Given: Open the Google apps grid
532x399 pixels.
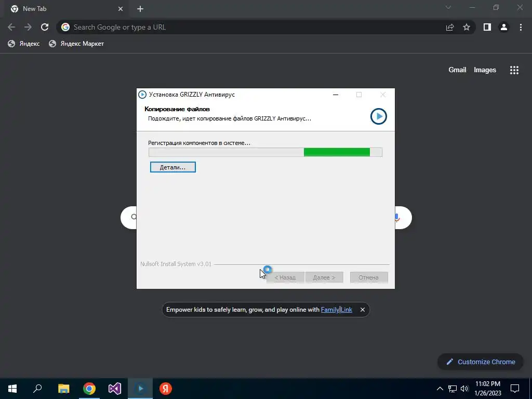Looking at the screenshot, I should tap(514, 70).
